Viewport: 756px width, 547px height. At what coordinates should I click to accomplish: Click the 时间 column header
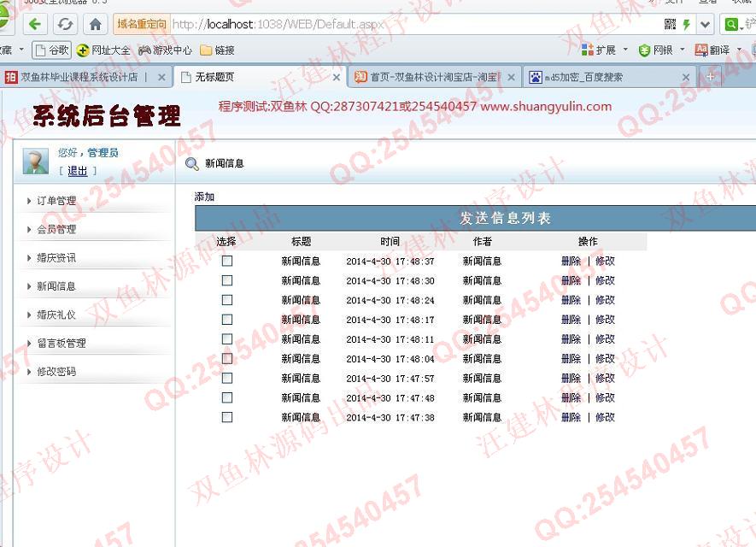coord(390,241)
